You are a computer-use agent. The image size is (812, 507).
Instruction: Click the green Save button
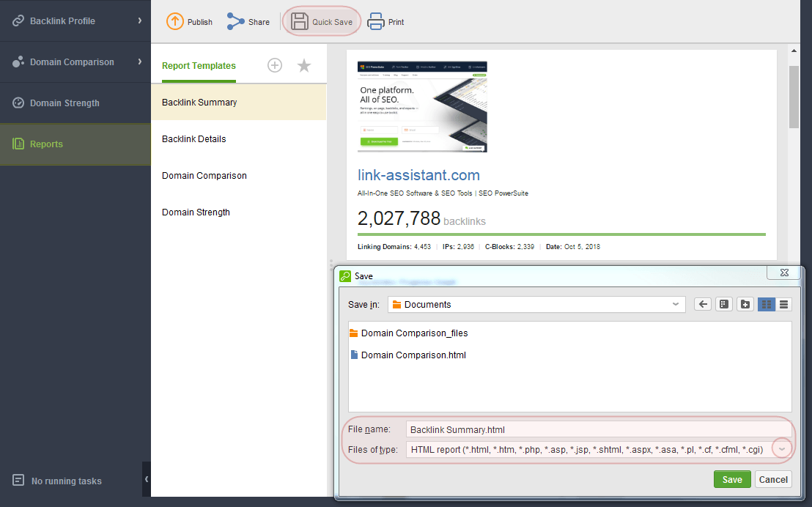732,479
